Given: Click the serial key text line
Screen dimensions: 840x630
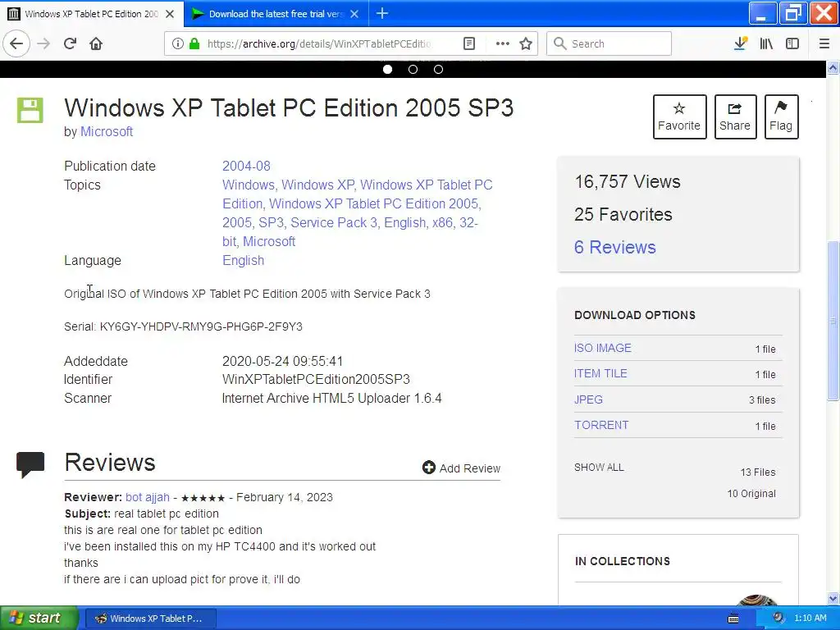Looking at the screenshot, I should tap(183, 326).
